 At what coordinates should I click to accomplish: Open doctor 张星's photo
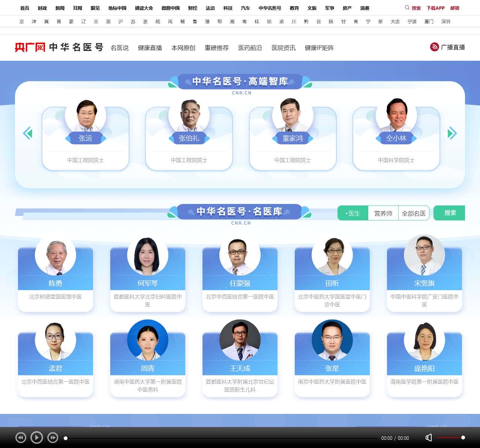coord(332,340)
